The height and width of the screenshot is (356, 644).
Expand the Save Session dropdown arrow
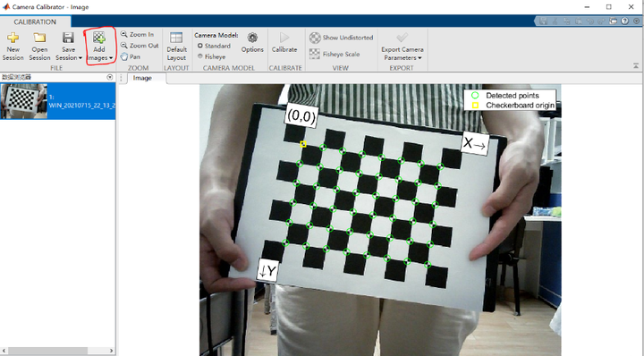[x=80, y=58]
